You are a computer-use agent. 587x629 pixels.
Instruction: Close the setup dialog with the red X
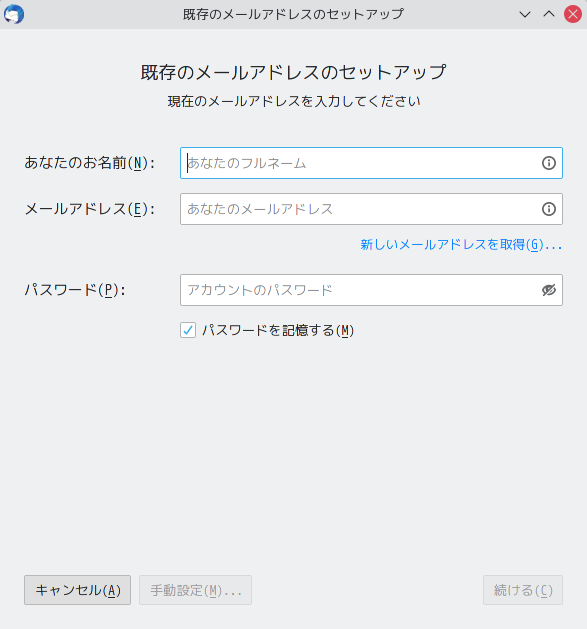coord(573,14)
